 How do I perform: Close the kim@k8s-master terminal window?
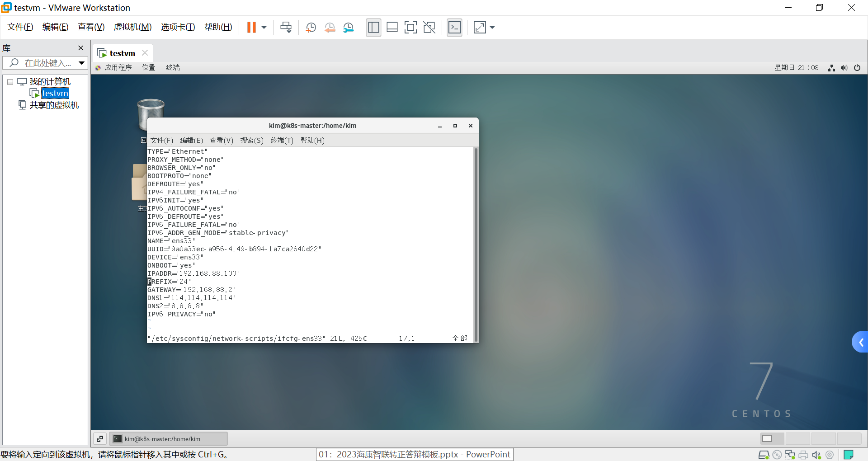(x=470, y=126)
